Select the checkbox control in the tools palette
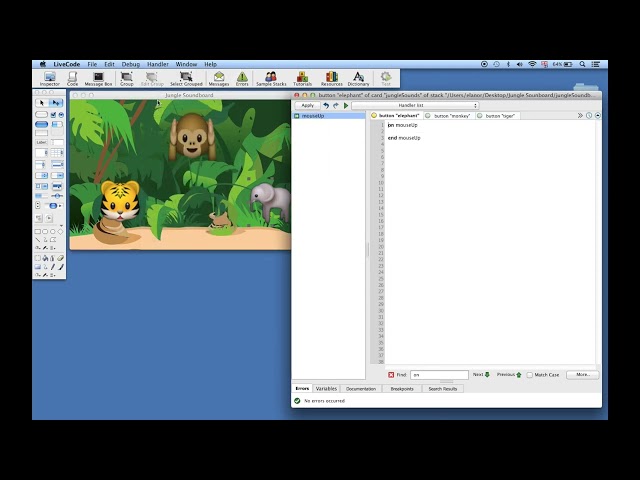640x480 pixels. [x=53, y=115]
